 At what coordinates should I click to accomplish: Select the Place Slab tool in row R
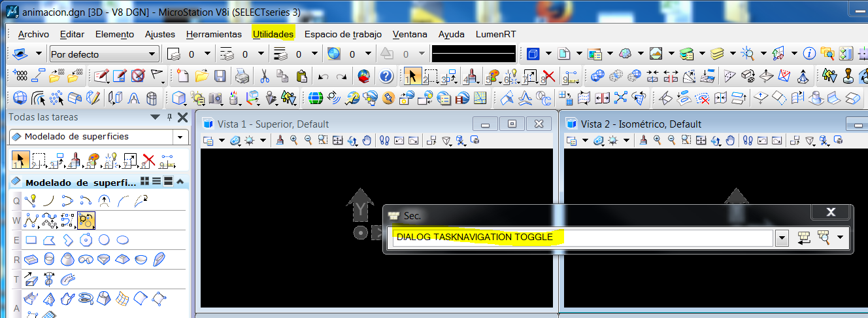31,260
